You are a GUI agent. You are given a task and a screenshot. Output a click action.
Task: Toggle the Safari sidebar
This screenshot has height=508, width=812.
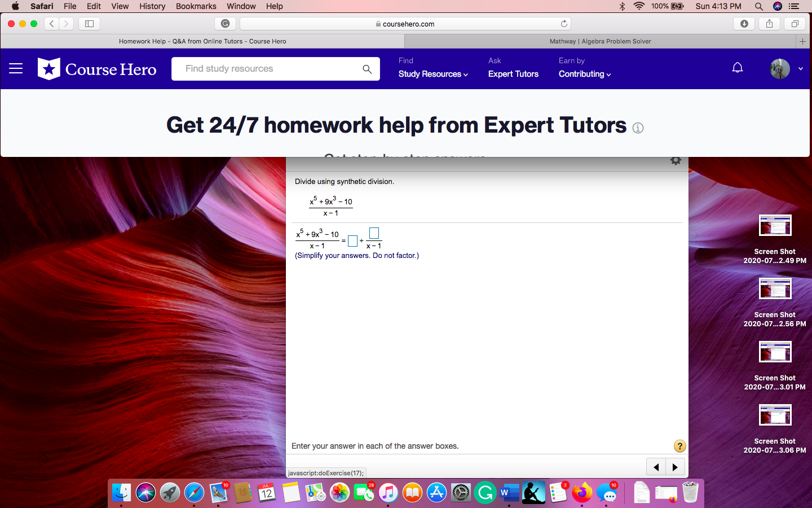pos(90,24)
